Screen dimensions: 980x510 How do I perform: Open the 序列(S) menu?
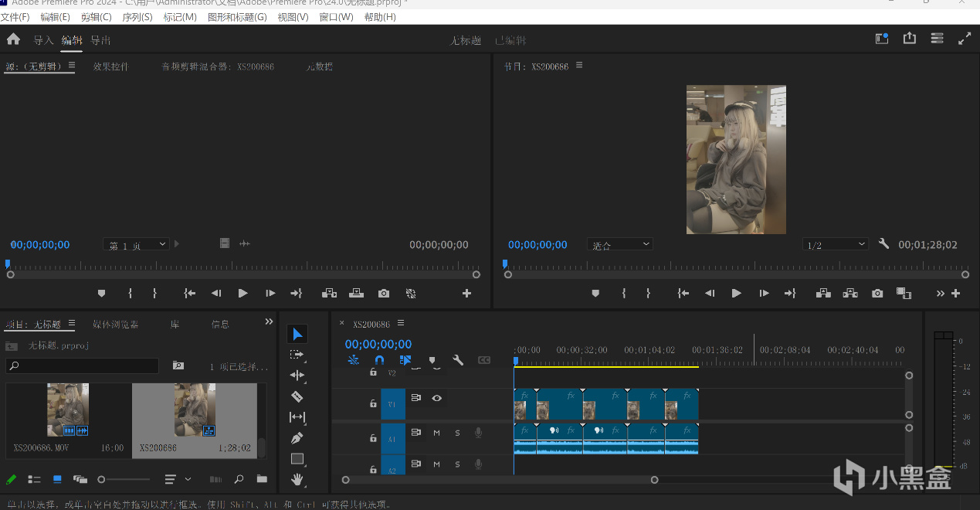(x=137, y=17)
